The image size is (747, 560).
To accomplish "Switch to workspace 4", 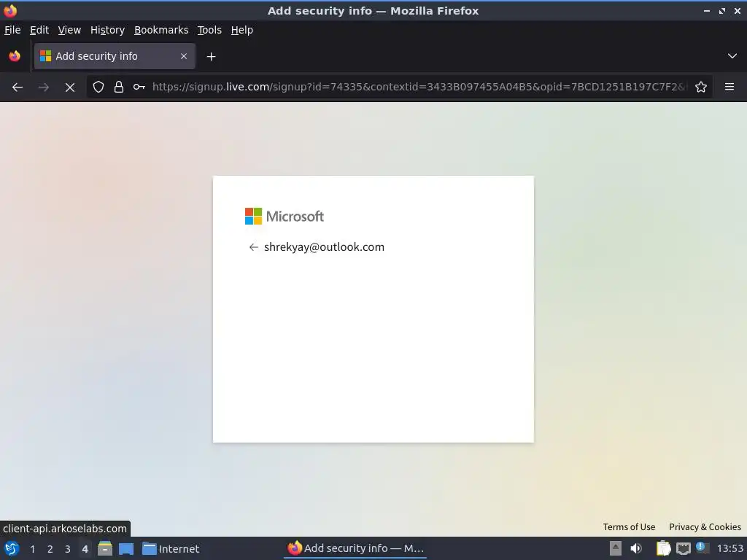I will pos(85,549).
